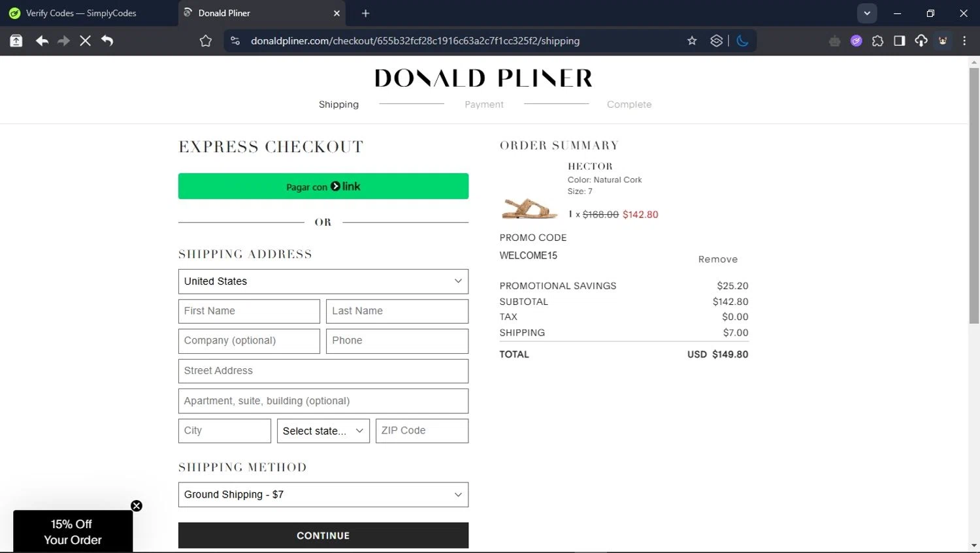980x553 pixels.
Task: Open the Select state dropdown
Action: (323, 431)
